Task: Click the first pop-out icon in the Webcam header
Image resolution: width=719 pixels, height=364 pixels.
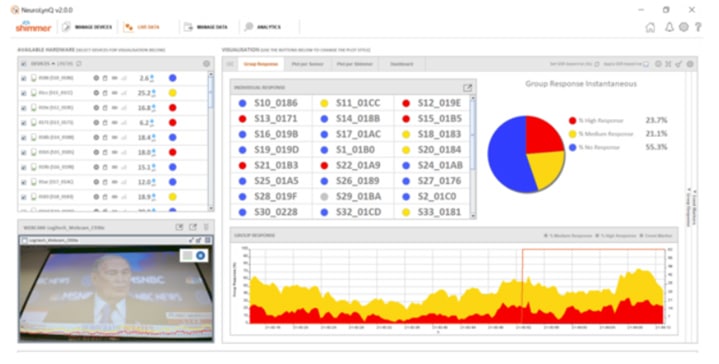Action: click(x=180, y=227)
